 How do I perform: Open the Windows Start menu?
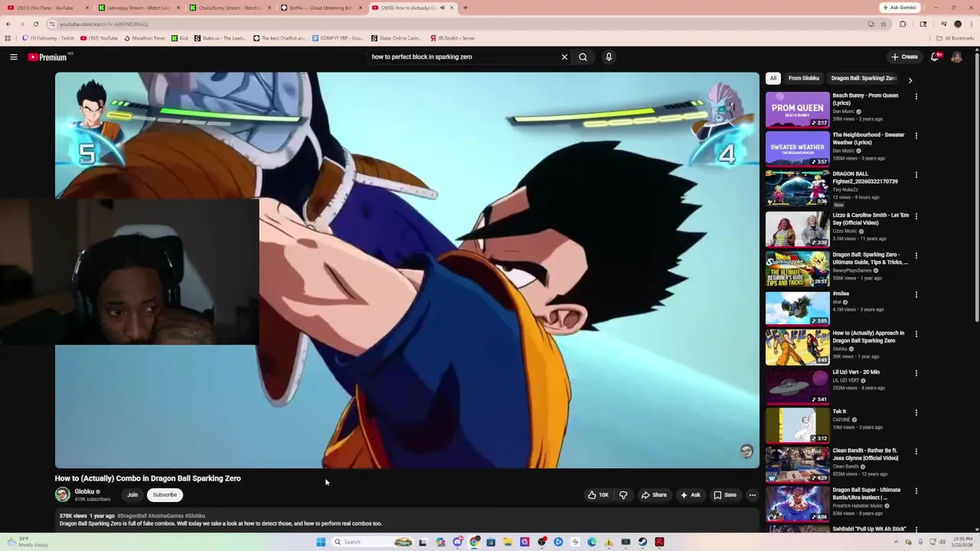pos(321,542)
